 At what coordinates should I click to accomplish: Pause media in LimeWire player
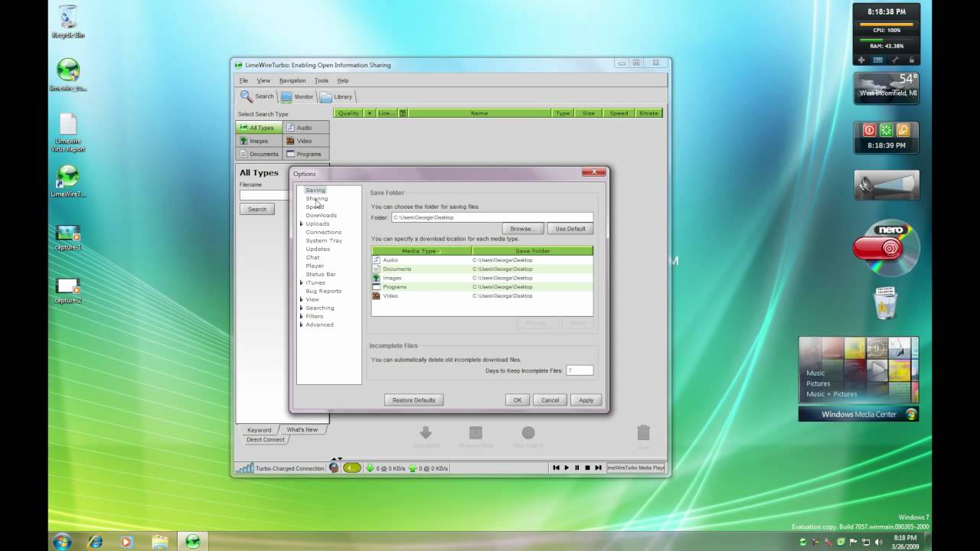(577, 468)
